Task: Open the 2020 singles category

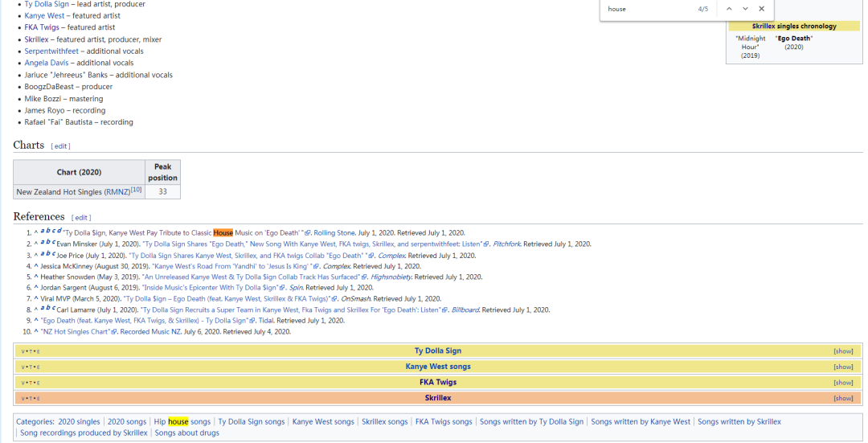Action: [x=79, y=421]
